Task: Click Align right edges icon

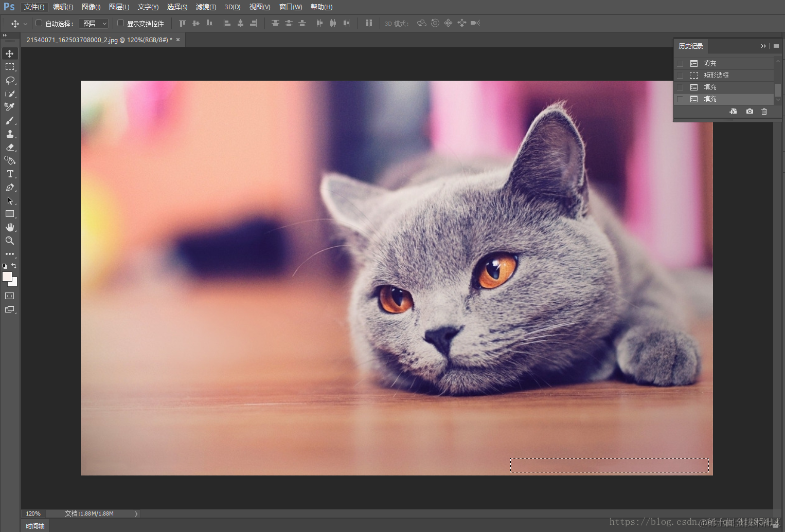Action: pyautogui.click(x=254, y=23)
